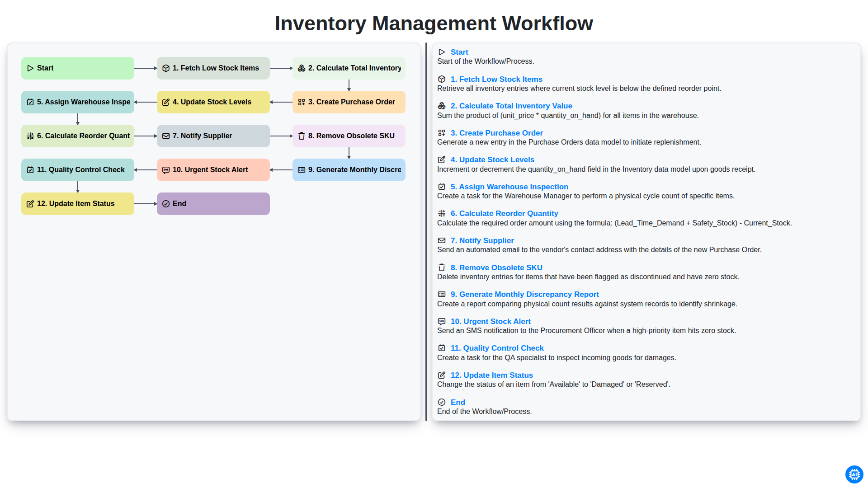Screen dimensions: 868x488
Task: Open the 8. Remove Obsolete SKU link
Action: coord(496,267)
